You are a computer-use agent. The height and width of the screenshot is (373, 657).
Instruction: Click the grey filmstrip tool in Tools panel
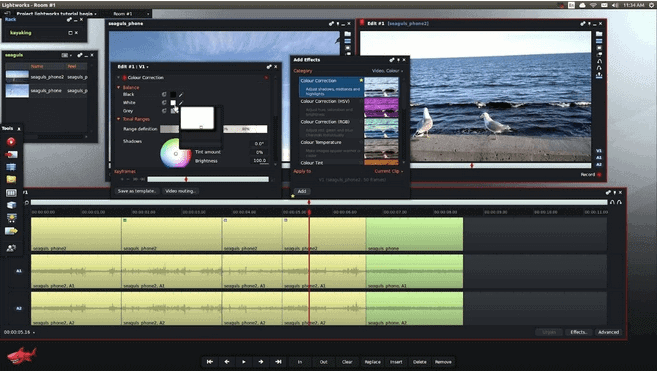coord(11,193)
